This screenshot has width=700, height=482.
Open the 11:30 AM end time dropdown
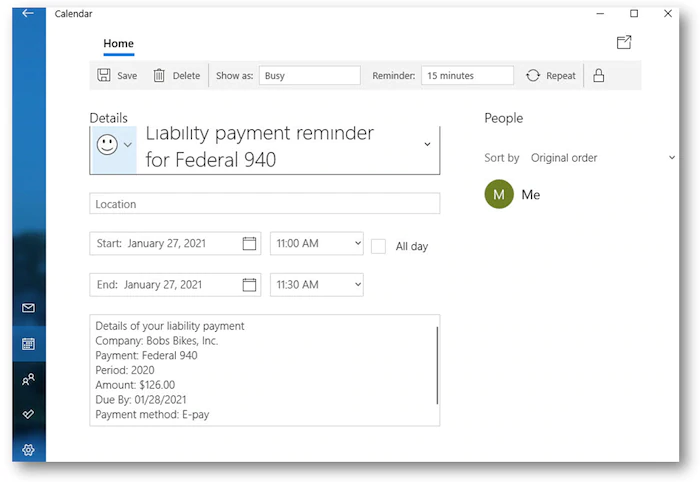point(317,285)
